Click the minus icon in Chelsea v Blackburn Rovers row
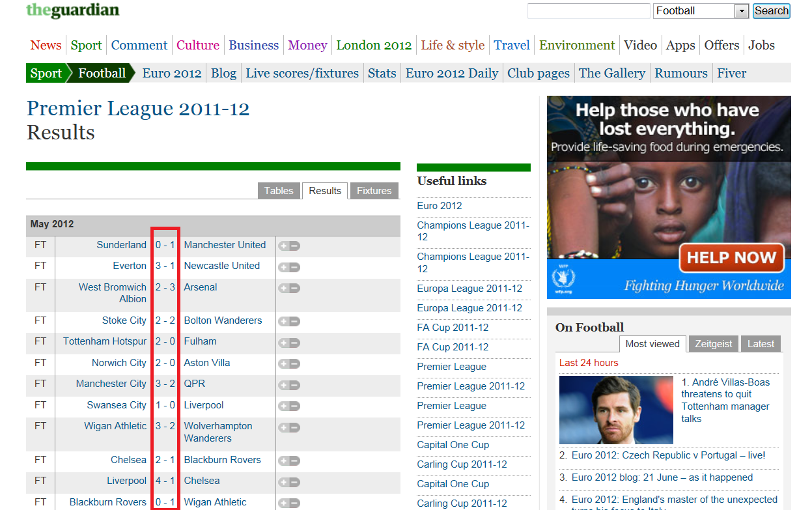This screenshot has height=510, width=812. (x=295, y=461)
